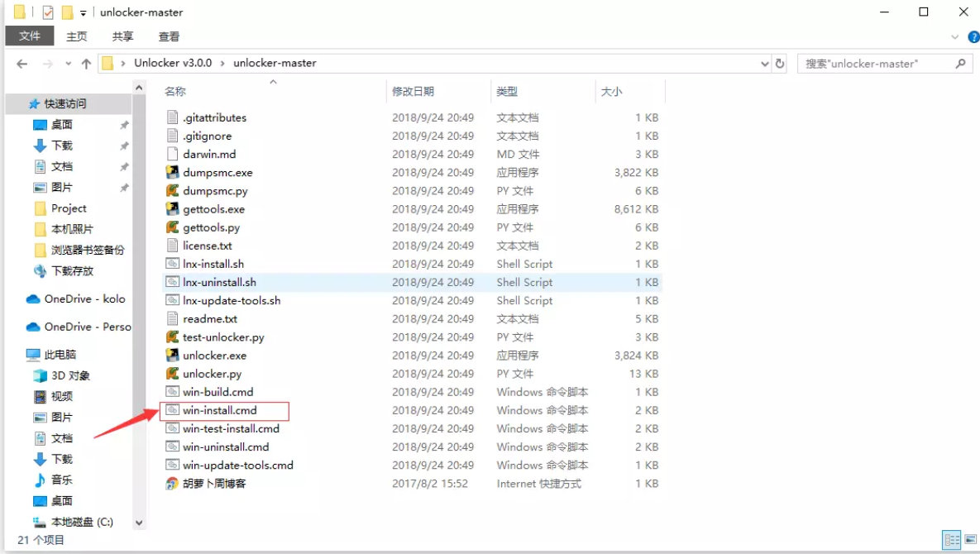This screenshot has width=980, height=554.
Task: Open address bar history dropdown
Action: pyautogui.click(x=764, y=63)
